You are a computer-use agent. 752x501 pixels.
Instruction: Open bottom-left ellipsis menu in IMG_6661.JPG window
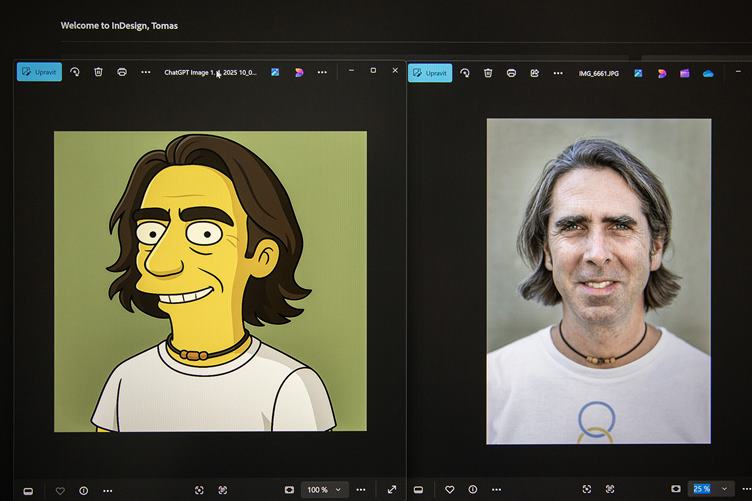pyautogui.click(x=496, y=489)
